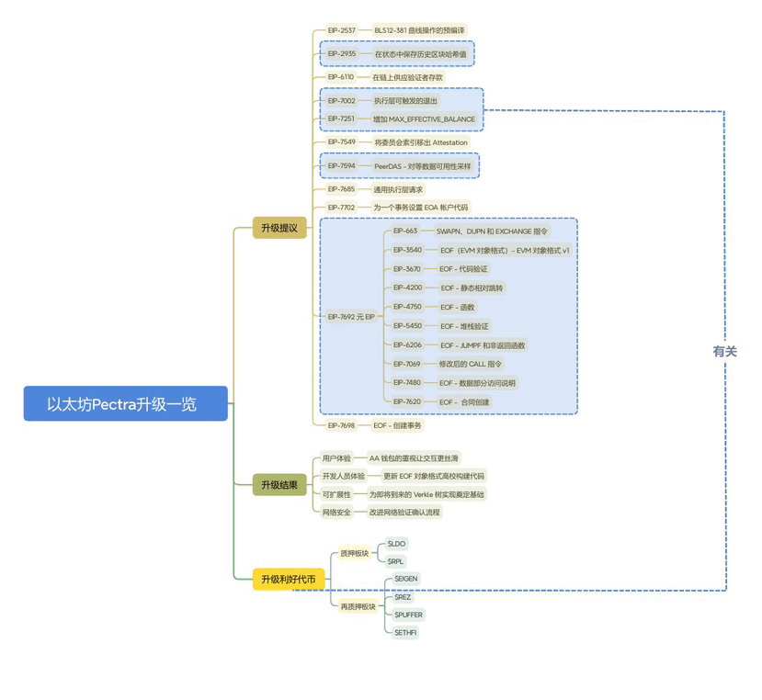Click the $RPL token node

(x=395, y=561)
